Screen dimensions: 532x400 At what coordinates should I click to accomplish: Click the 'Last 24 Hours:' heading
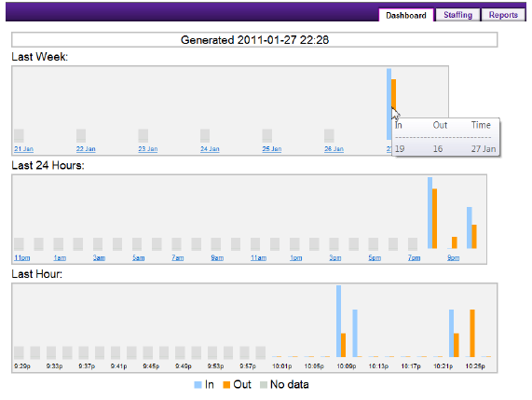coord(48,165)
